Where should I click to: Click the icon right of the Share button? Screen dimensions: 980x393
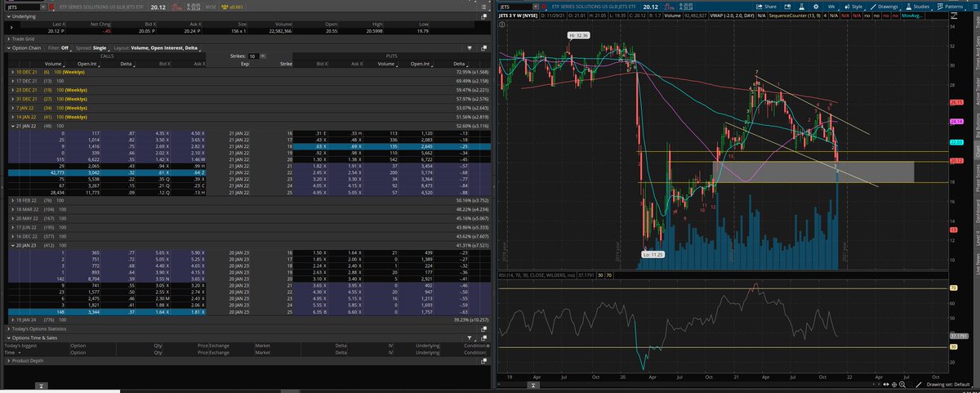point(787,7)
